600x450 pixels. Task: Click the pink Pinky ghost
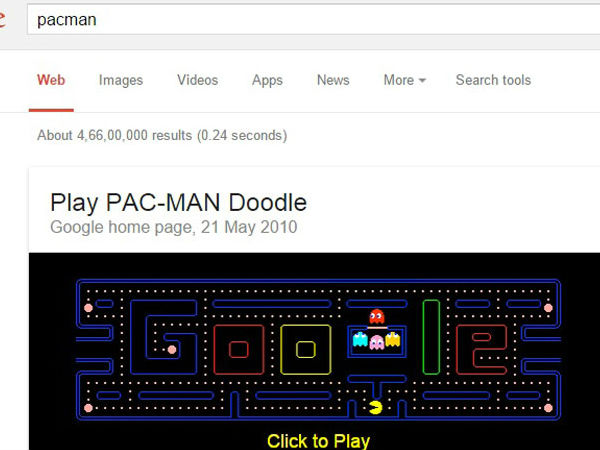(377, 342)
